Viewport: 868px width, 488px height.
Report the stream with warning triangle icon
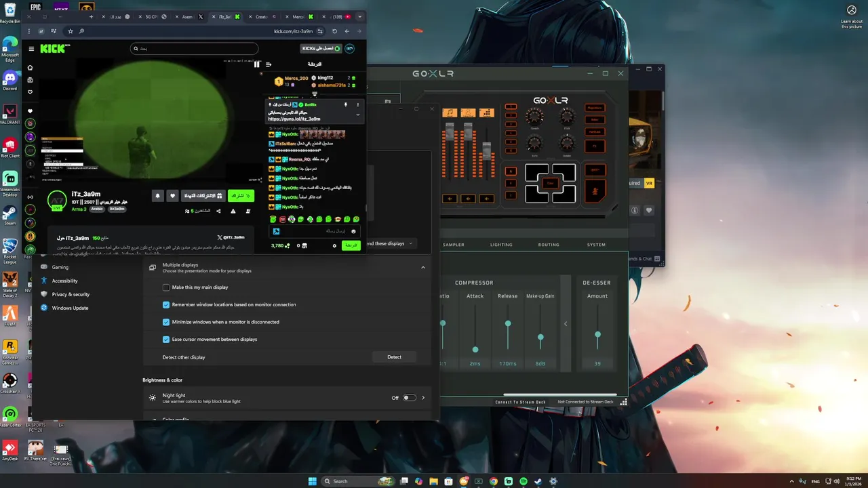(233, 211)
